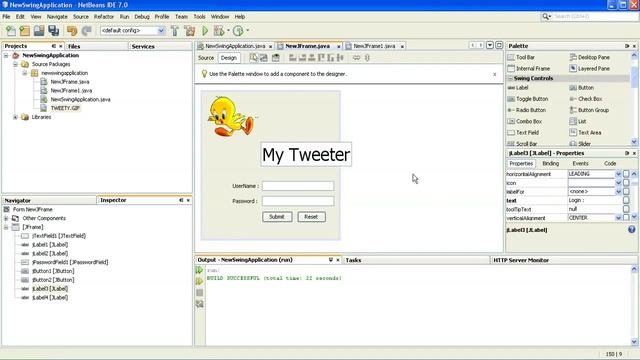The height and width of the screenshot is (360, 640).
Task: Click the Debug Project toolbar icon
Action: 219,31
